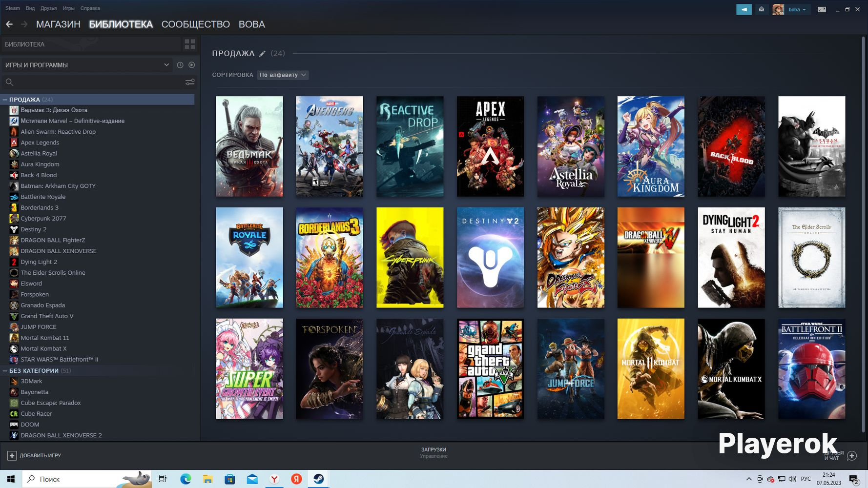Collapse the ПРОДАЖА collection in sidebar
This screenshot has width=868, height=488.
click(5, 100)
